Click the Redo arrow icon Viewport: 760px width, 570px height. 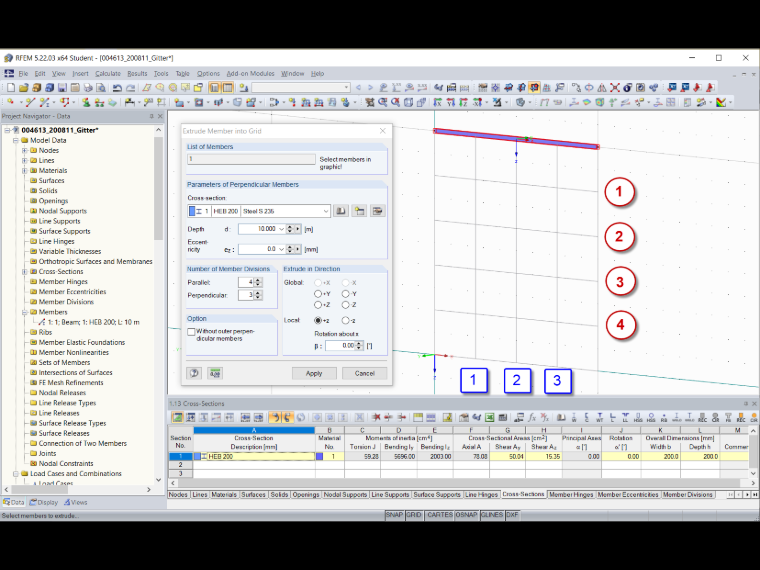130,88
